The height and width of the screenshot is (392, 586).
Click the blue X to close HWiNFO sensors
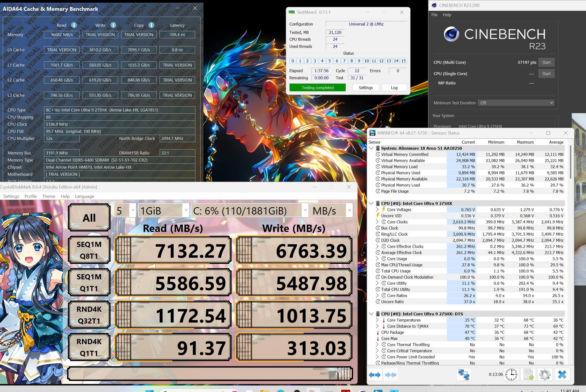pos(562,375)
